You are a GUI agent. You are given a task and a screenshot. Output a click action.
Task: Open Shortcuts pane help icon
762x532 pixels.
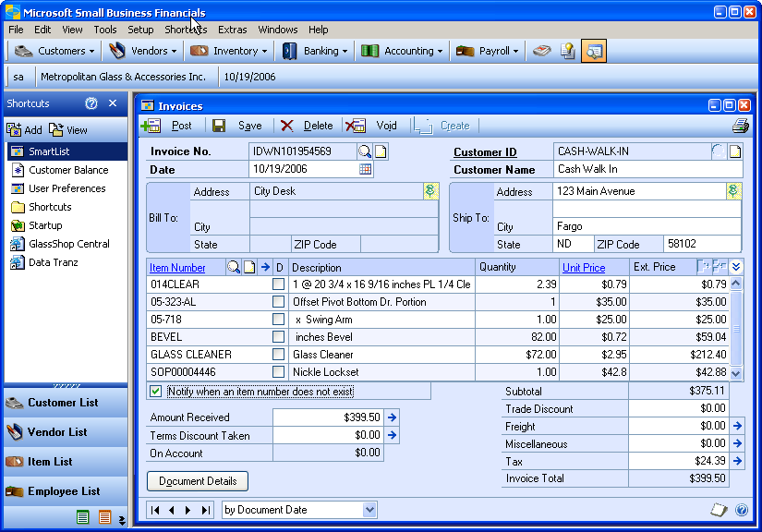[91, 103]
